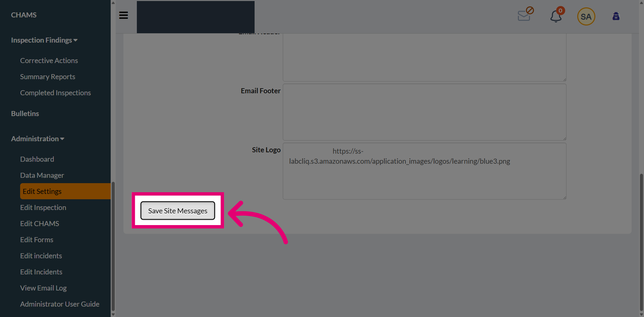Open the SA user avatar menu
Viewport: 644px width, 317px height.
(x=586, y=16)
